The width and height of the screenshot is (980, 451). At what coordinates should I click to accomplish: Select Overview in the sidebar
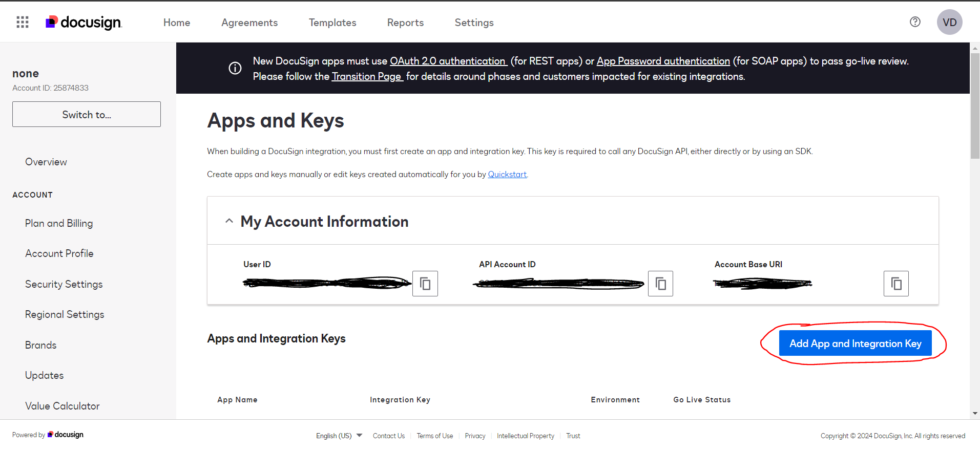[x=46, y=162]
